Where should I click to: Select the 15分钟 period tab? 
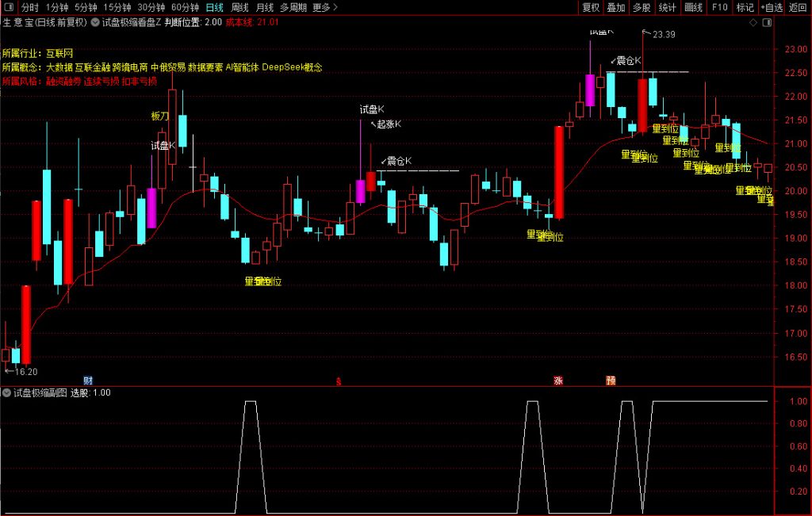(117, 7)
